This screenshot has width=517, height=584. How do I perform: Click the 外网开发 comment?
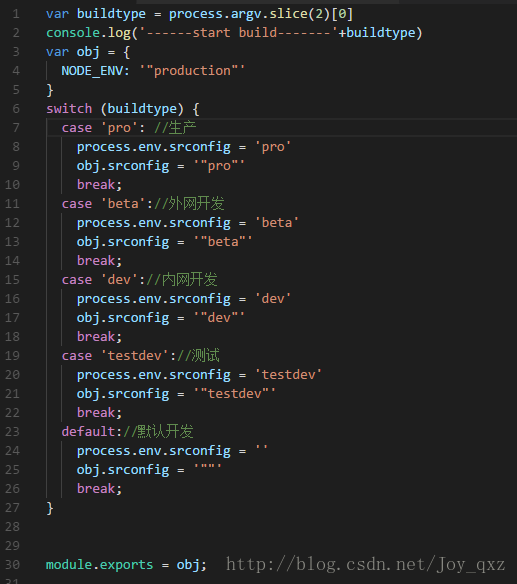(x=196, y=204)
